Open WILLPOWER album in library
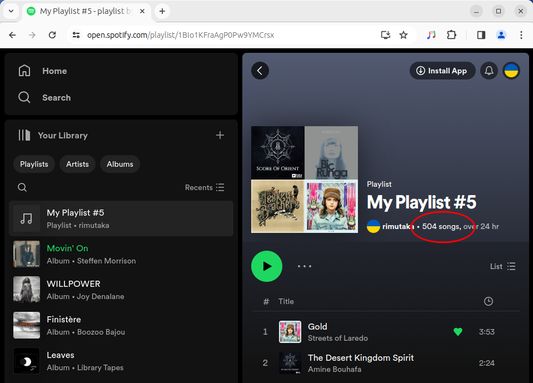The image size is (533, 383). [121, 290]
